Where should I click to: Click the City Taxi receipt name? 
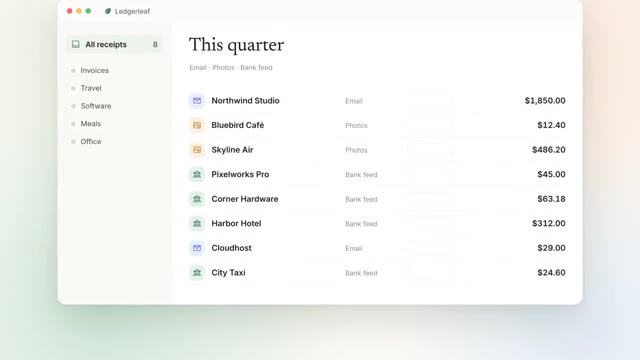(228, 273)
